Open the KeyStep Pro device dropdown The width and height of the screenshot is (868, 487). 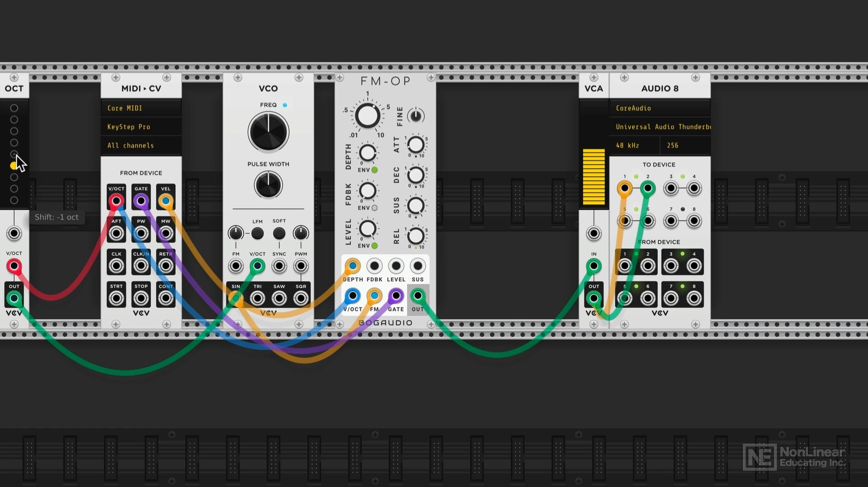tap(141, 126)
